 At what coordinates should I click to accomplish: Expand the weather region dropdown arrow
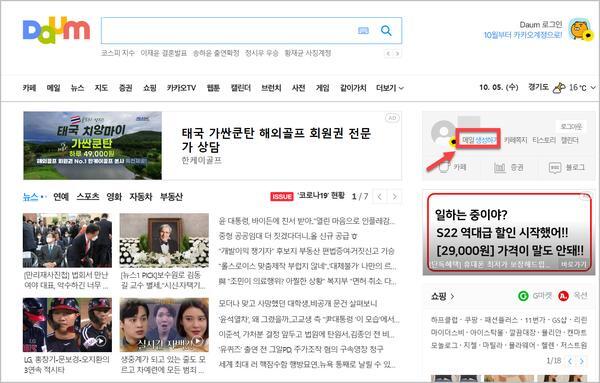point(593,88)
